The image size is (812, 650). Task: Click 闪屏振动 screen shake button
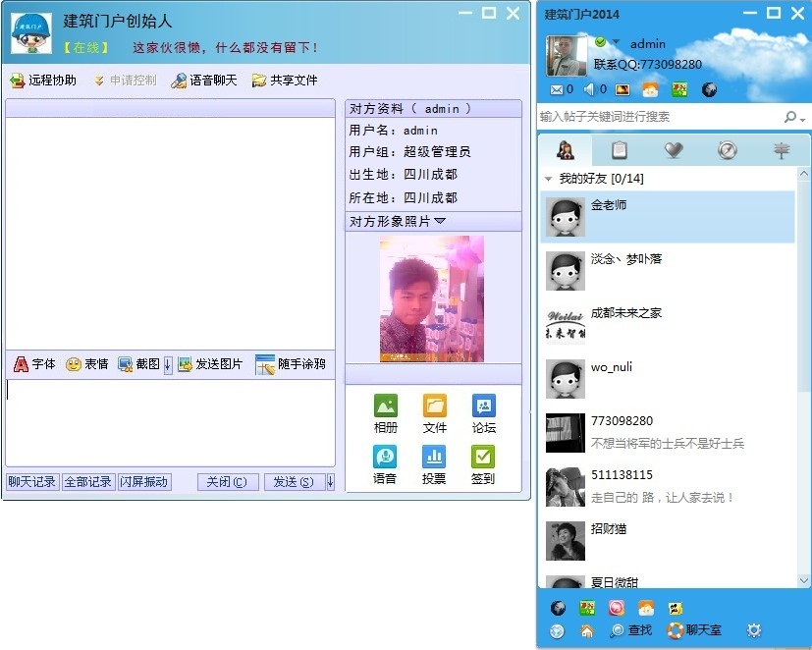click(144, 482)
